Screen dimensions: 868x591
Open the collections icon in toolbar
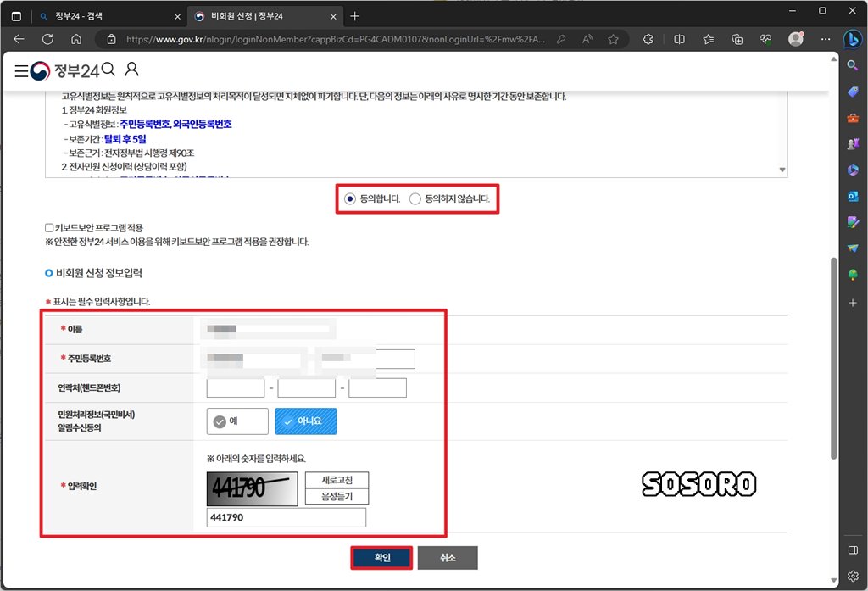(737, 39)
